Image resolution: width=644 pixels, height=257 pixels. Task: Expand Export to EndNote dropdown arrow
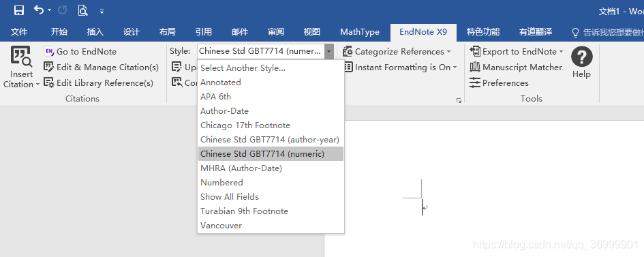[561, 52]
